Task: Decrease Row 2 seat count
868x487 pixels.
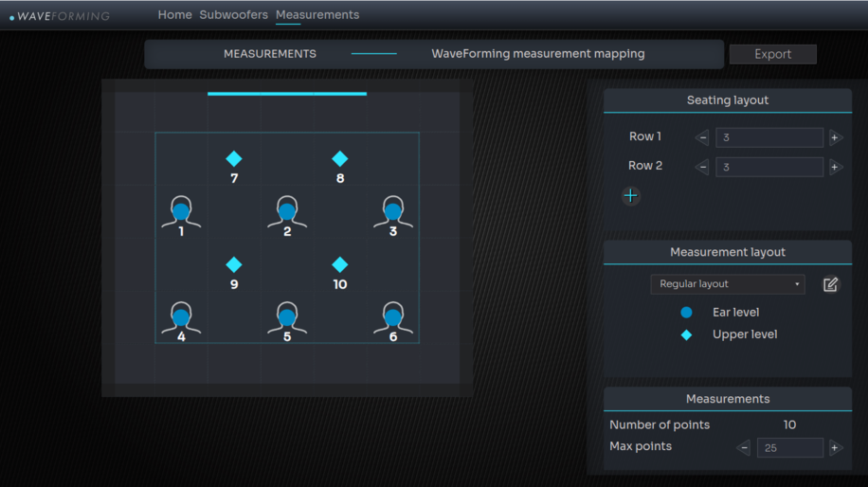Action: [x=702, y=168]
